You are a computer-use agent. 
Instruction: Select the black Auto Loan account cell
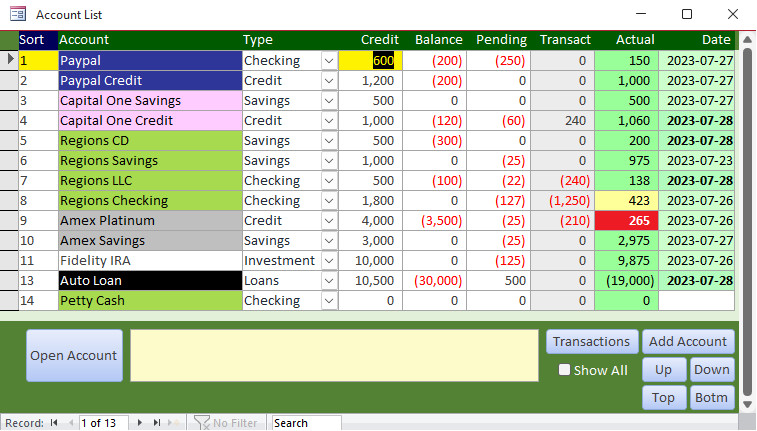[150, 281]
